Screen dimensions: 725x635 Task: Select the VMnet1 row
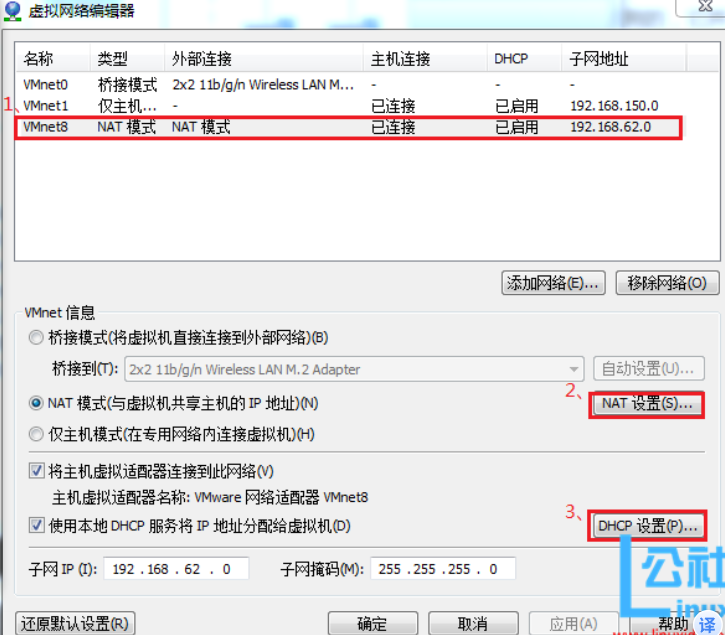coord(349,106)
